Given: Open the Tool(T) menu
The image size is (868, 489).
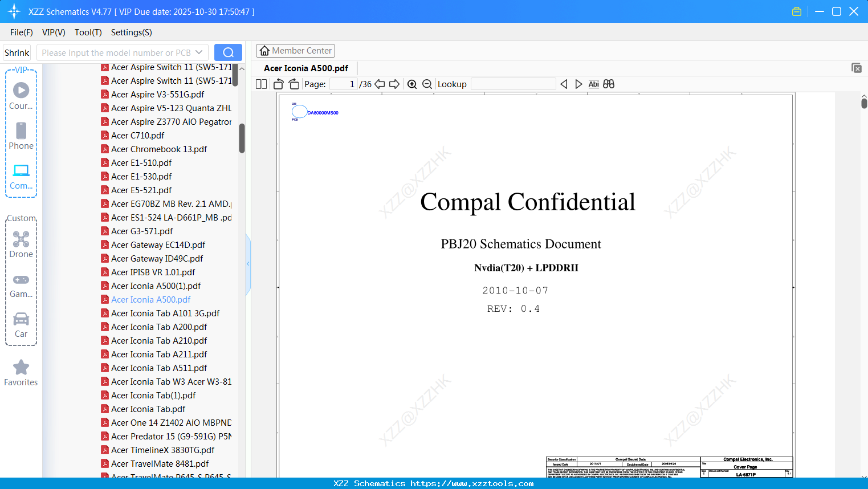Looking at the screenshot, I should click(x=88, y=32).
